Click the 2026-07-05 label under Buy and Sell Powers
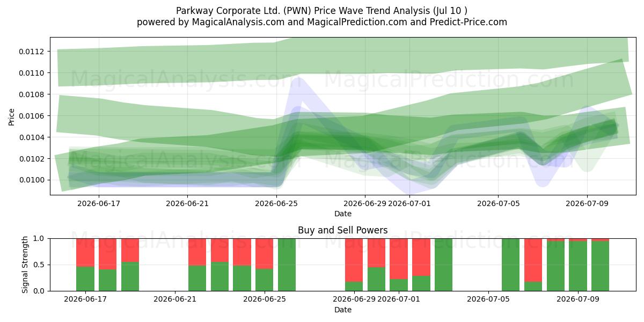Viewport: 644px width, 322px height. pos(488,299)
